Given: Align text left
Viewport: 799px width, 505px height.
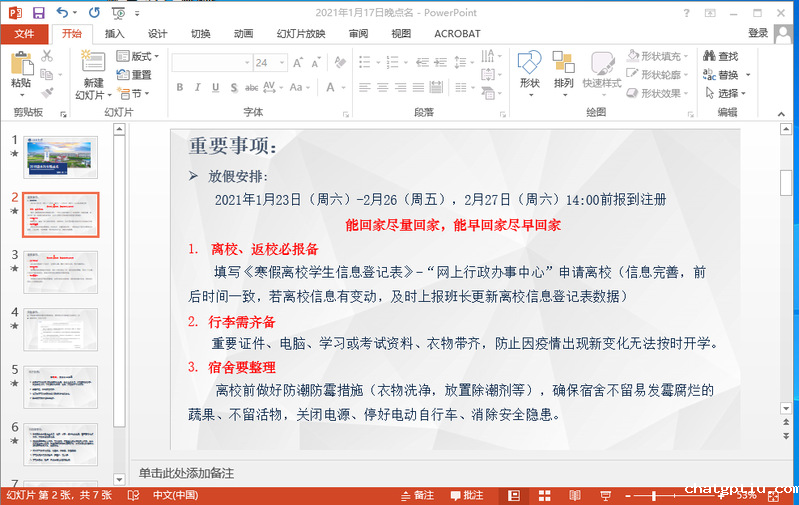Looking at the screenshot, I should (364, 88).
